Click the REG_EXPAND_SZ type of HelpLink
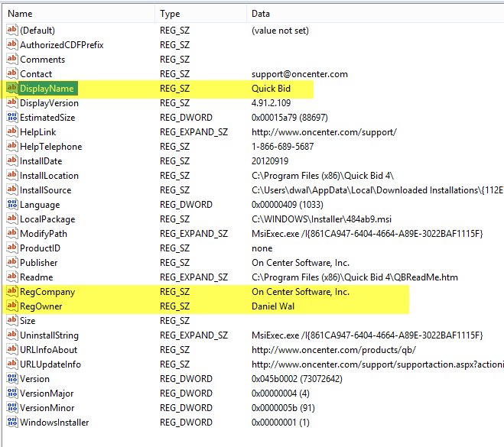Image resolution: width=504 pixels, height=447 pixels. pyautogui.click(x=193, y=132)
